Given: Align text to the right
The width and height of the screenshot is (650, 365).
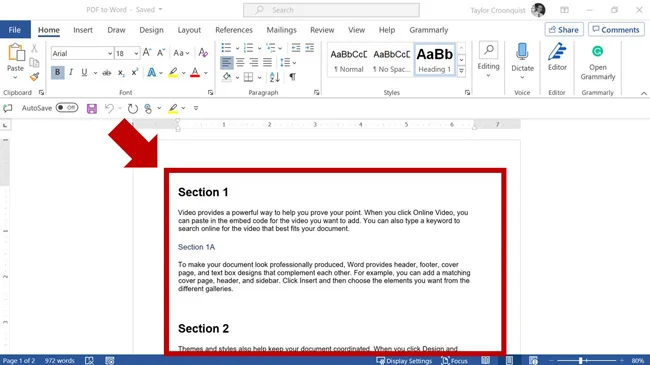Looking at the screenshot, I should click(x=254, y=63).
